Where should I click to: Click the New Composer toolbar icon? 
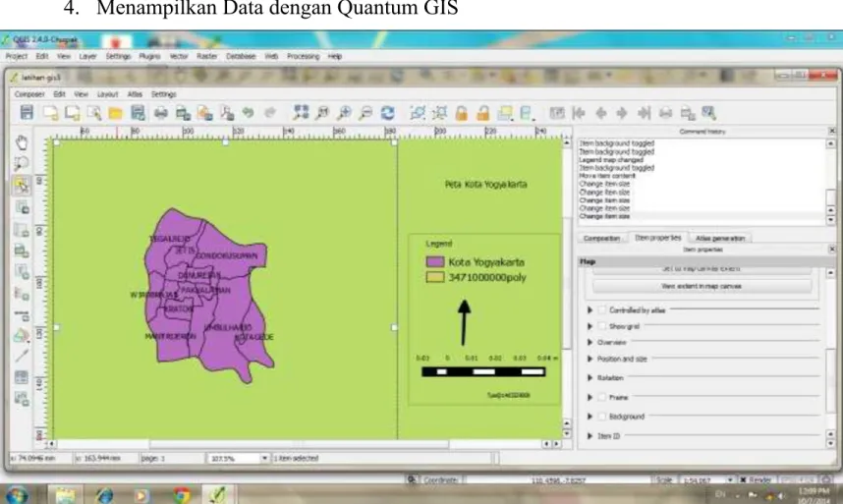click(x=50, y=112)
